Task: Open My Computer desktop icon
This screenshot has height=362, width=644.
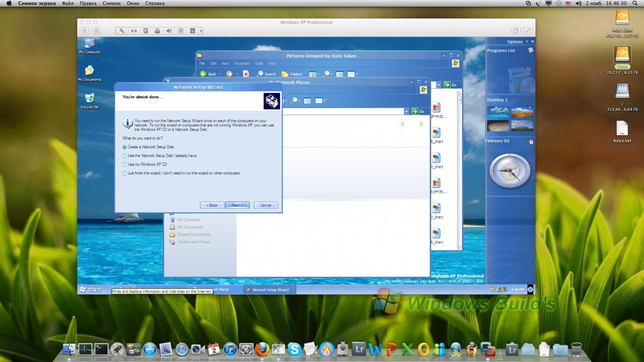Action: (x=90, y=46)
